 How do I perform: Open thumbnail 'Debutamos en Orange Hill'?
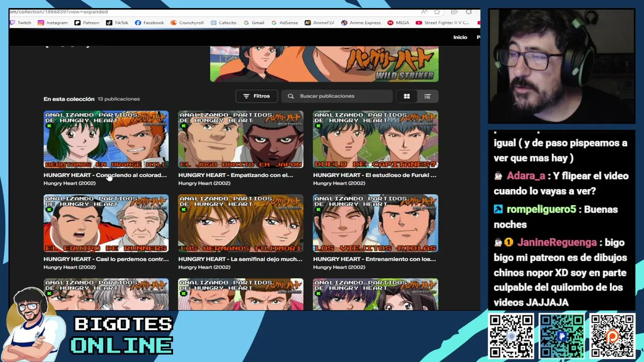[106, 139]
